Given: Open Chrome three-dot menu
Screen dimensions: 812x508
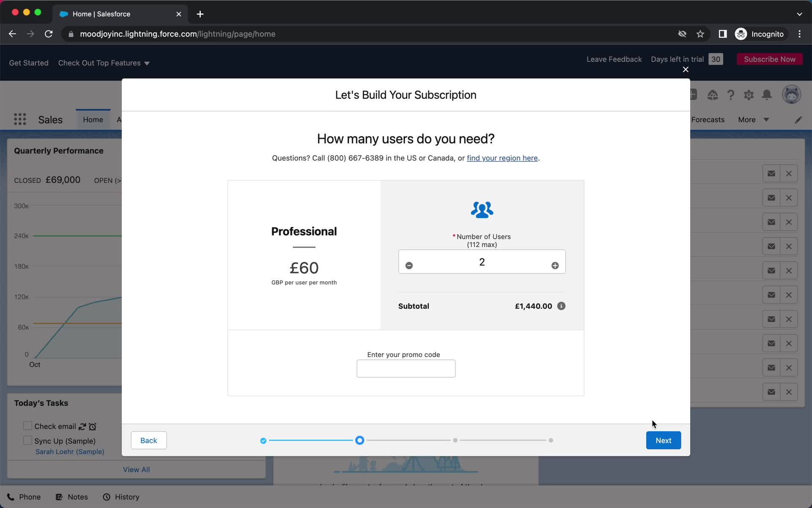Looking at the screenshot, I should pyautogui.click(x=799, y=34).
